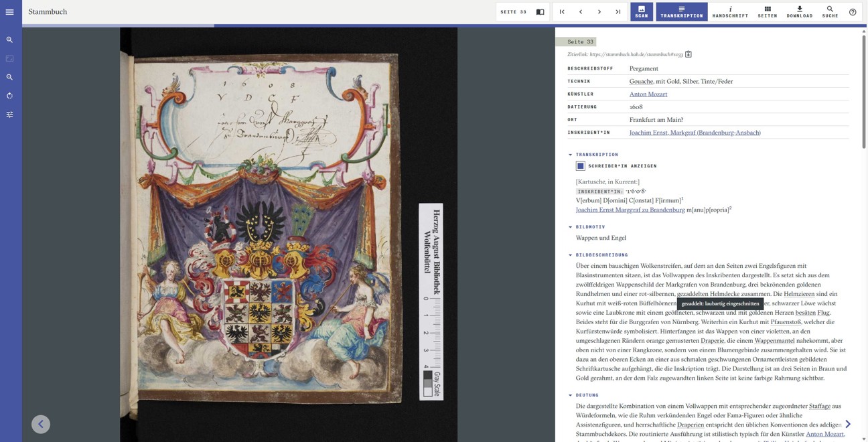Viewport: 868px width, 442px height.
Task: Click the Joachim Ernst, Markgraf link
Action: (x=695, y=133)
